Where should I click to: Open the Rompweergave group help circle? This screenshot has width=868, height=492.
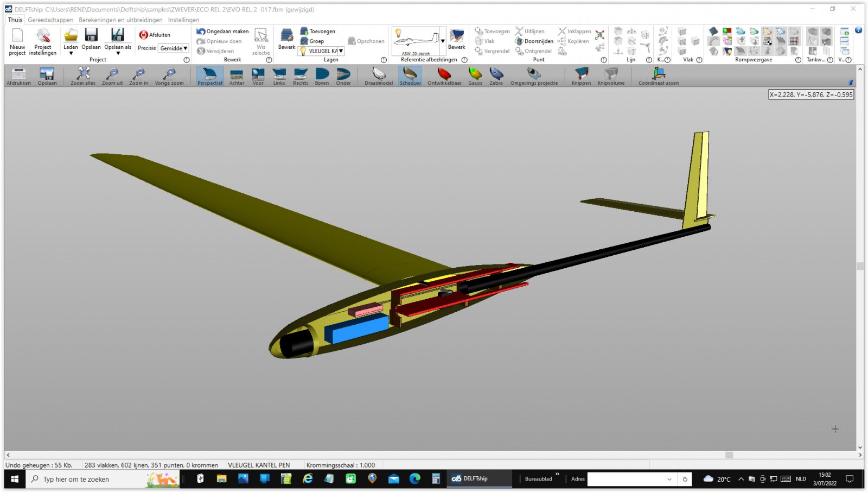click(x=798, y=60)
